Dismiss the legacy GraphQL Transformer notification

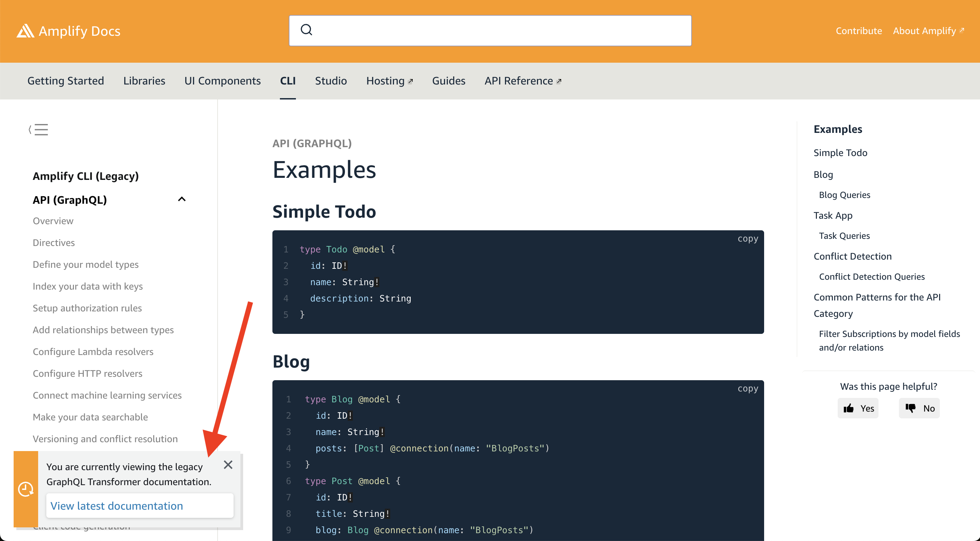(x=228, y=465)
